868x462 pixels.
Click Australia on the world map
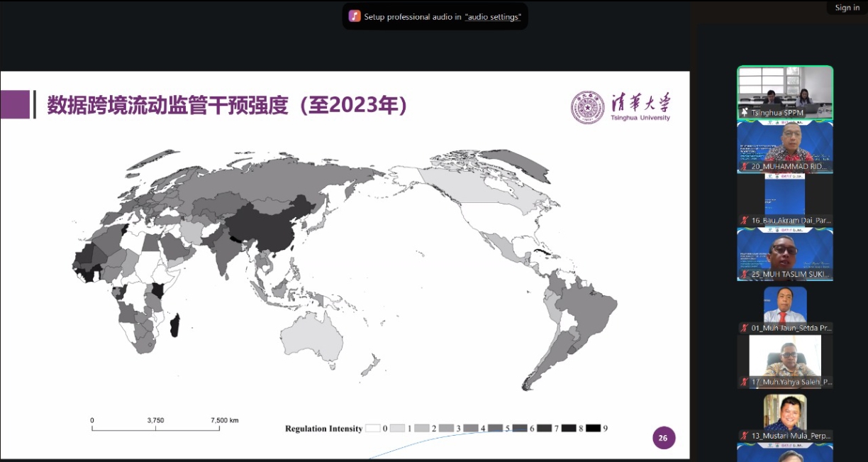click(x=312, y=337)
